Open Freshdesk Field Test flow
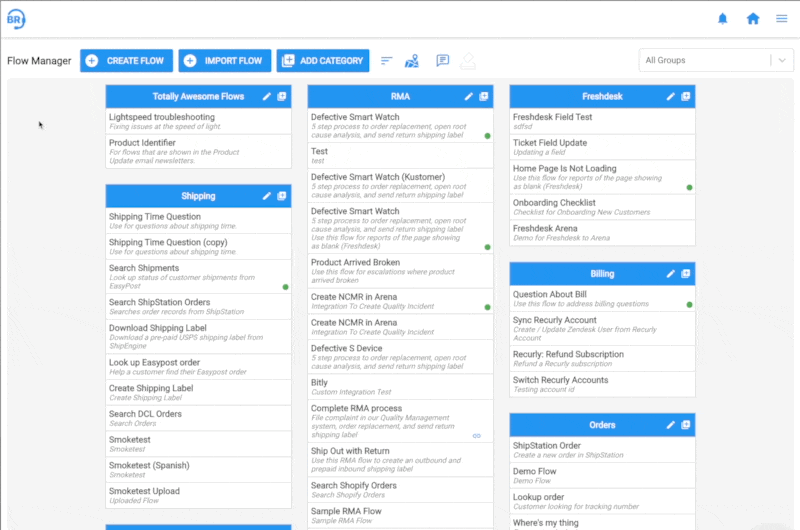 (603, 121)
